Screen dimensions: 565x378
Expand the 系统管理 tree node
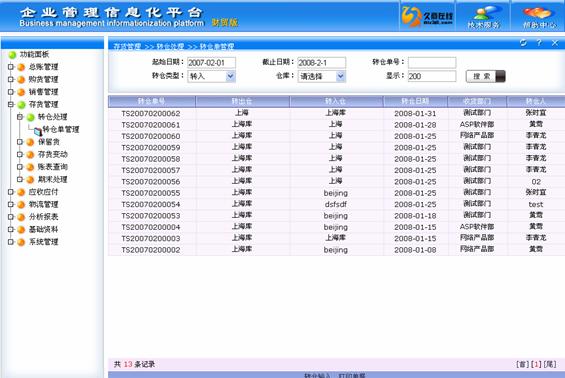coord(11,242)
